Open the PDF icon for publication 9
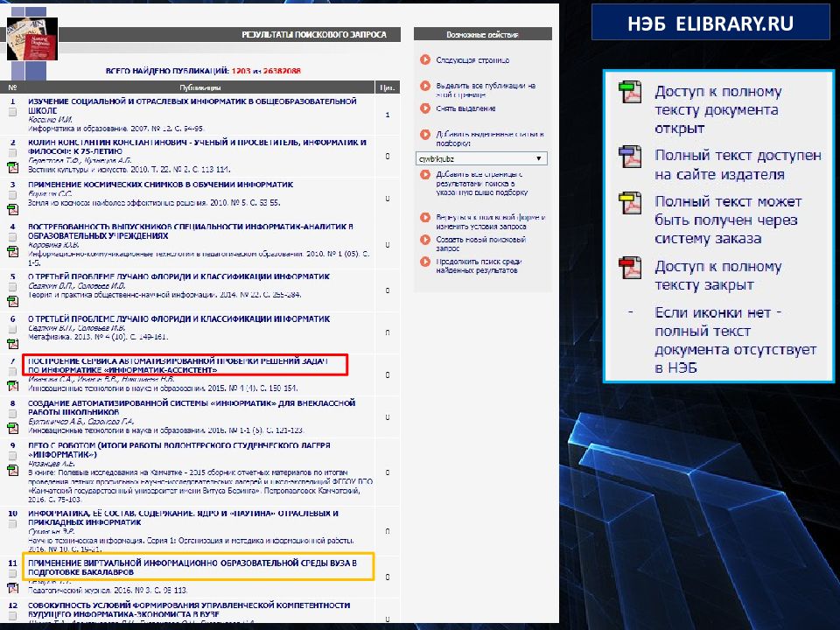Viewport: 840px width, 630px height. (12, 470)
